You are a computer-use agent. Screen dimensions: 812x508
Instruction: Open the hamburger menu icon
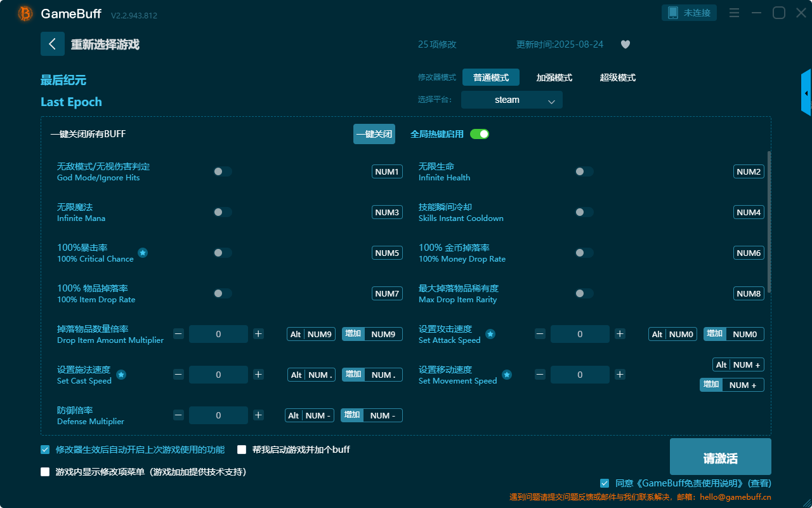coord(734,13)
